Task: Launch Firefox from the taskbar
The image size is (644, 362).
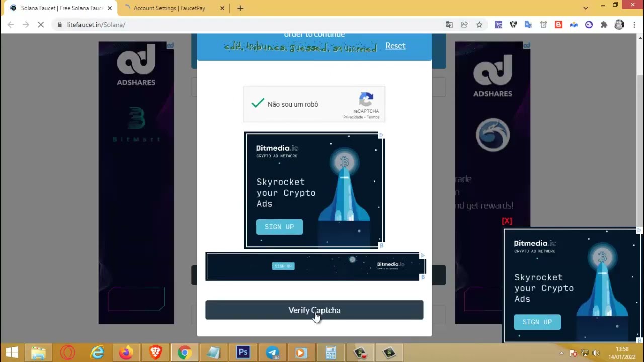Action: click(126, 353)
